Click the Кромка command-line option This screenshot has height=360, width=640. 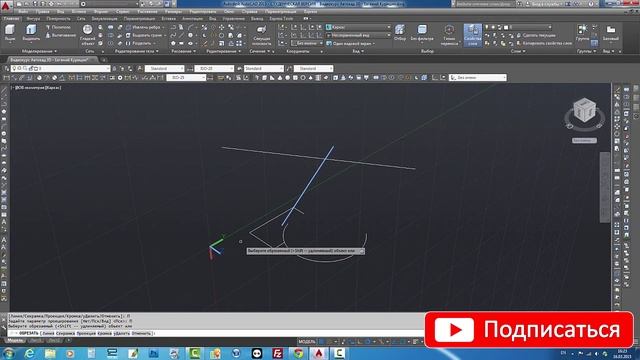coord(104,333)
